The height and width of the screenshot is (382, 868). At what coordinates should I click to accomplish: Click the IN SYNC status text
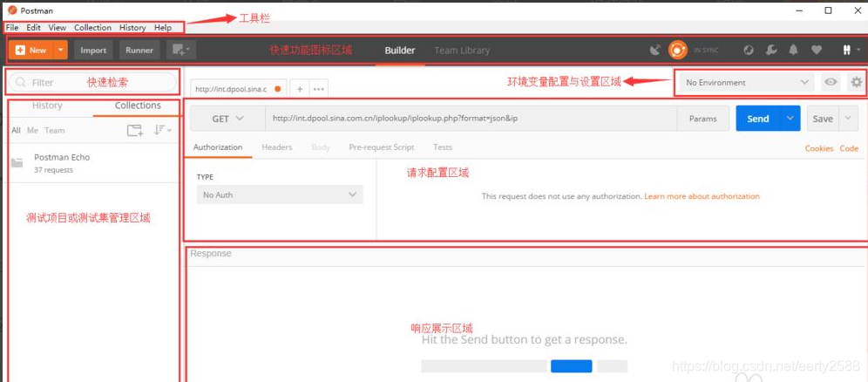706,51
